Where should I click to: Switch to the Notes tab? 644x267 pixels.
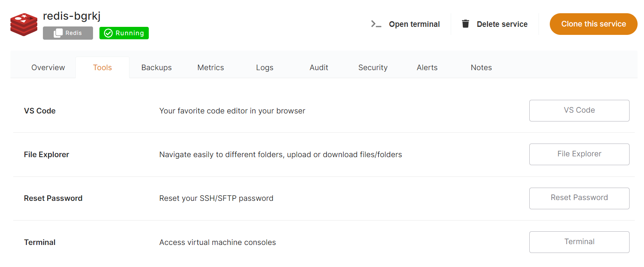[481, 67]
